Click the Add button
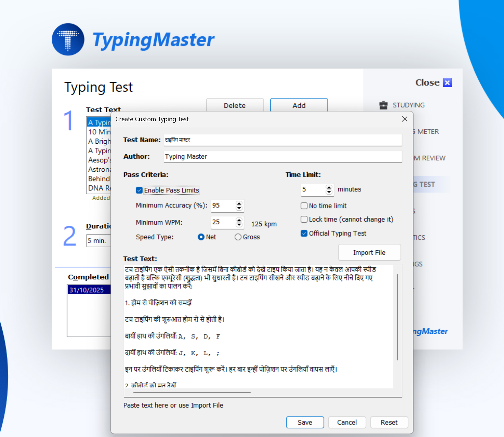The image size is (504, 437). 298,105
